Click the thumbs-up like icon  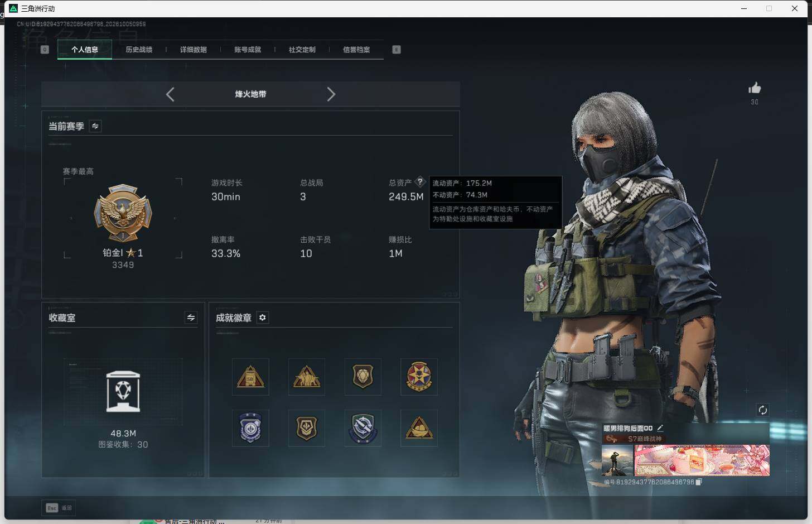click(755, 88)
